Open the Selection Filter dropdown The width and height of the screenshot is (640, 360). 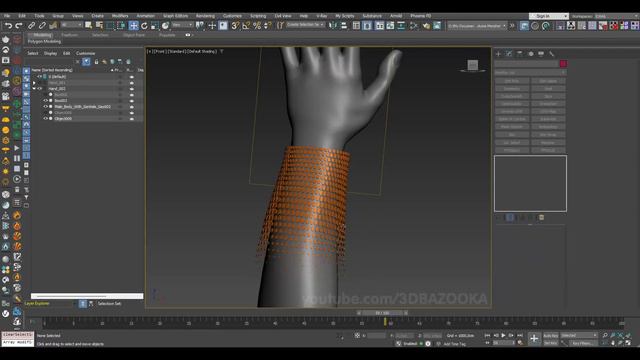[x=71, y=25]
